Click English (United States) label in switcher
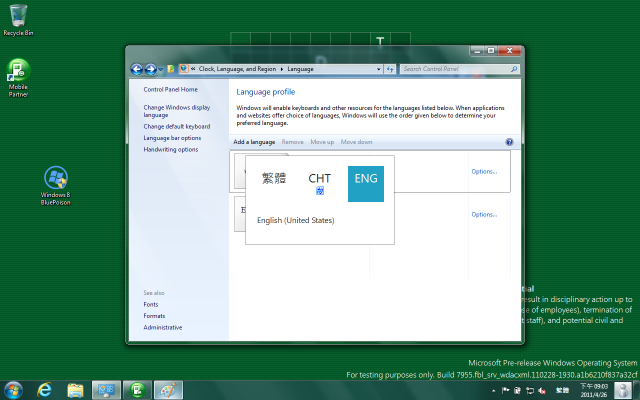The width and height of the screenshot is (640, 400). (x=296, y=220)
